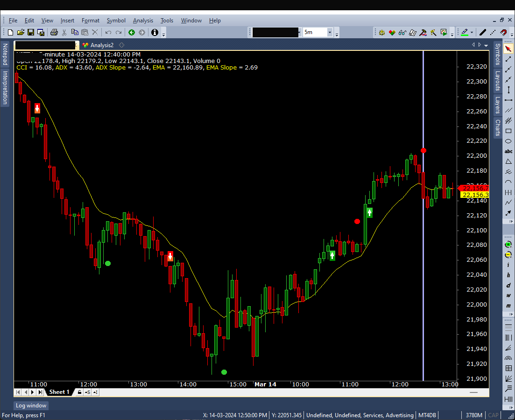This screenshot has width=515, height=420.
Task: Copy using the toolbar copy icon
Action: click(x=75, y=32)
